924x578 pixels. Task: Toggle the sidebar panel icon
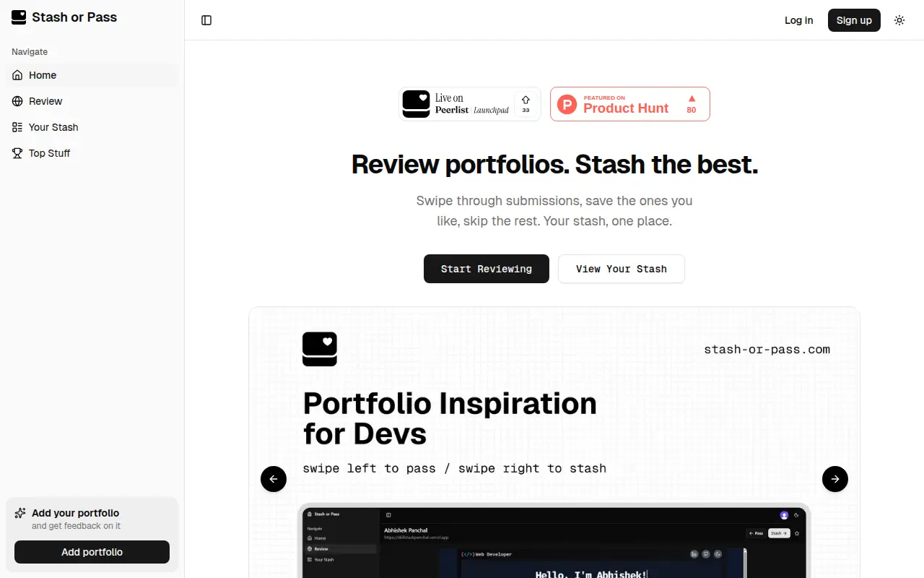pos(206,20)
